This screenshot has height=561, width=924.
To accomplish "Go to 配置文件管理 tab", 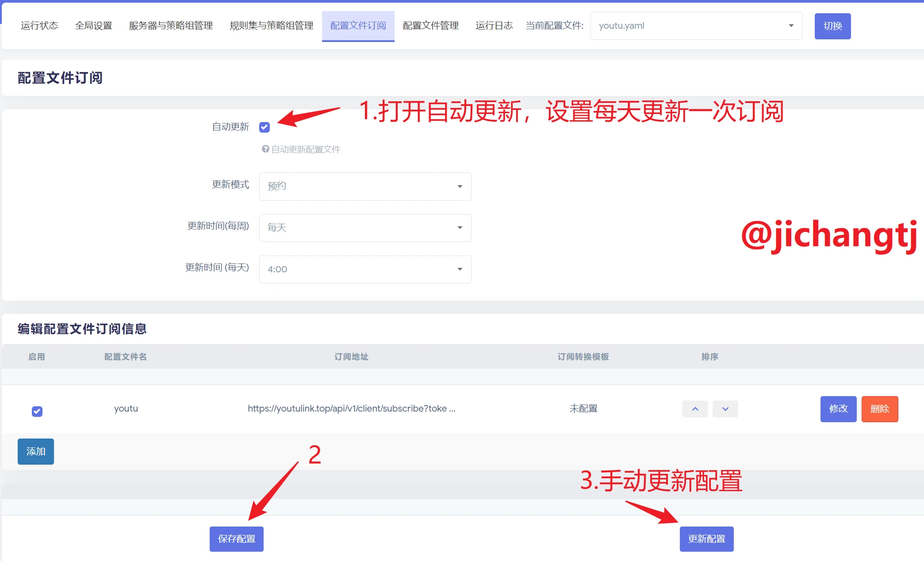I will coord(430,26).
